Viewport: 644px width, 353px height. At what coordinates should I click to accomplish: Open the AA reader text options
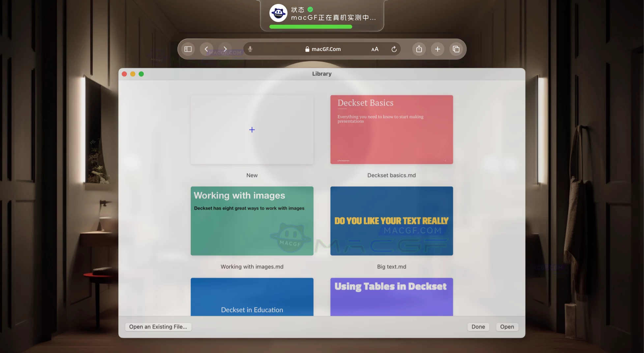pyautogui.click(x=375, y=49)
